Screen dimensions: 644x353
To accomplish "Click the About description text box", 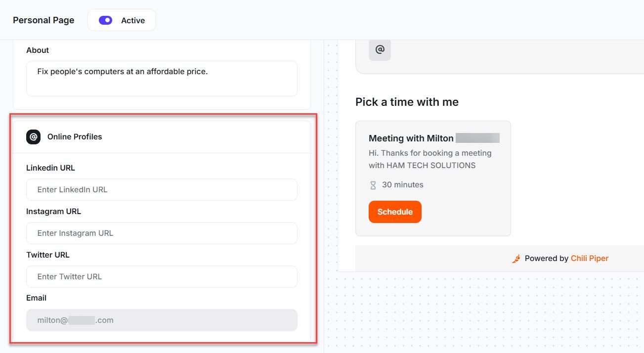I will point(162,78).
